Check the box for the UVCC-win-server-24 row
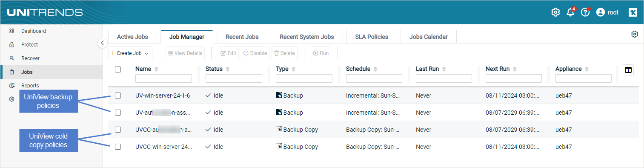Screen dimensions: 644x168 pos(118,147)
